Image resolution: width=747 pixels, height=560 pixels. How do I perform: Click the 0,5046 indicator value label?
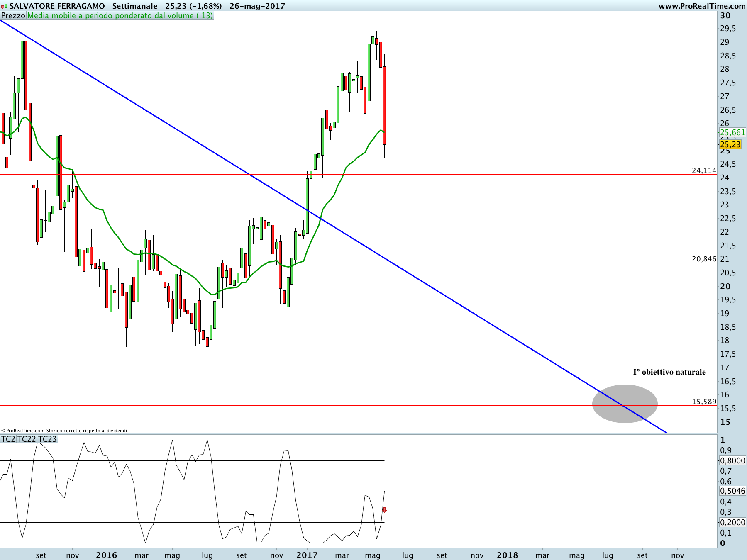click(x=732, y=491)
